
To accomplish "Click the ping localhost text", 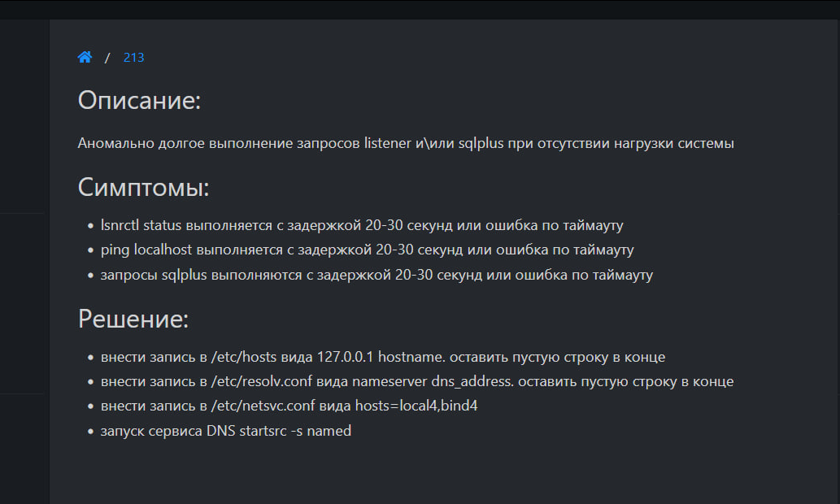I will pyautogui.click(x=148, y=250).
